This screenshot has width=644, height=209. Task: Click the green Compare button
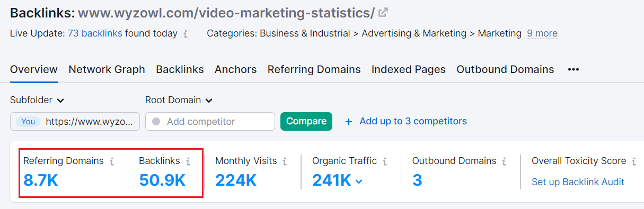tap(306, 121)
